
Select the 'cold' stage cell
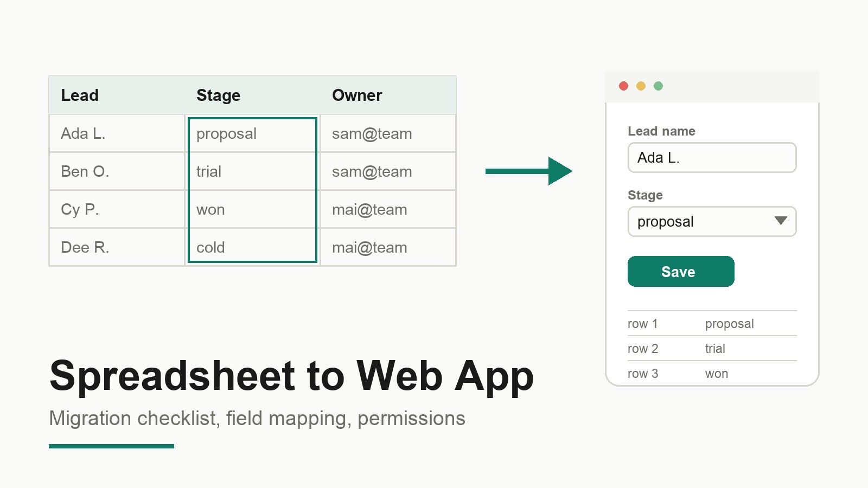tap(252, 247)
